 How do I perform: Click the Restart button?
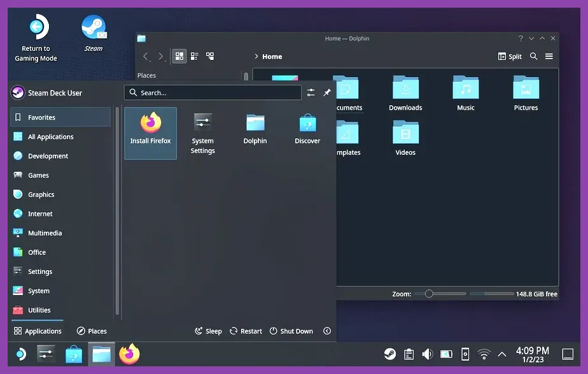(246, 331)
